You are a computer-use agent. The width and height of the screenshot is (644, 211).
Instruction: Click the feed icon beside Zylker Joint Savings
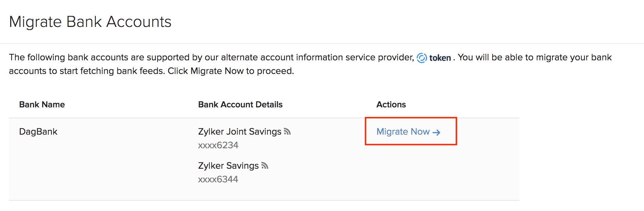pos(287,132)
